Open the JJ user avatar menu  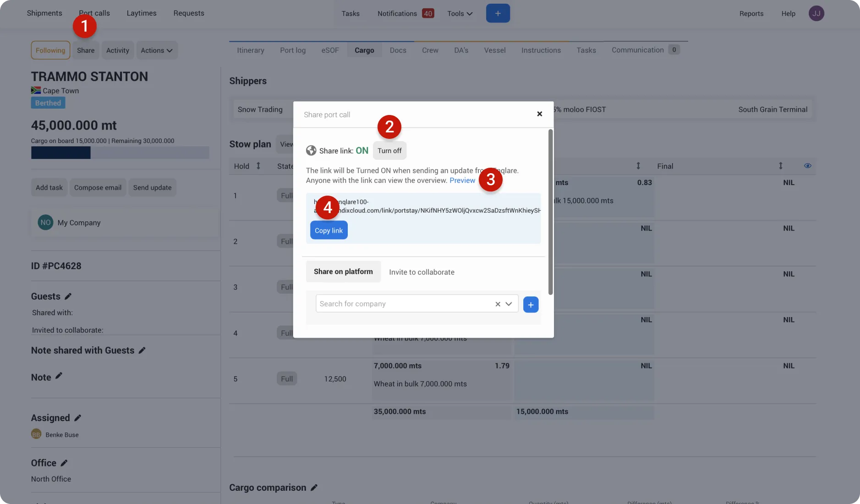[x=816, y=13]
